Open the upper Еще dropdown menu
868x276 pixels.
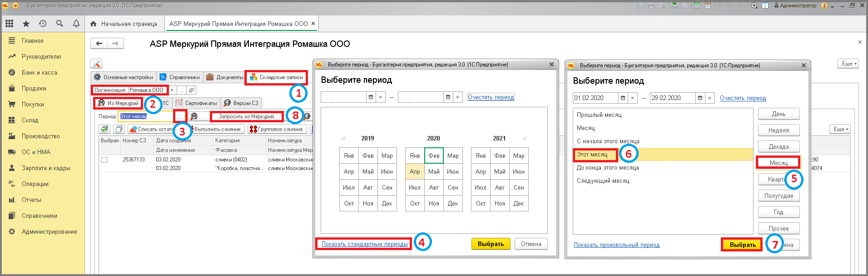click(x=848, y=64)
